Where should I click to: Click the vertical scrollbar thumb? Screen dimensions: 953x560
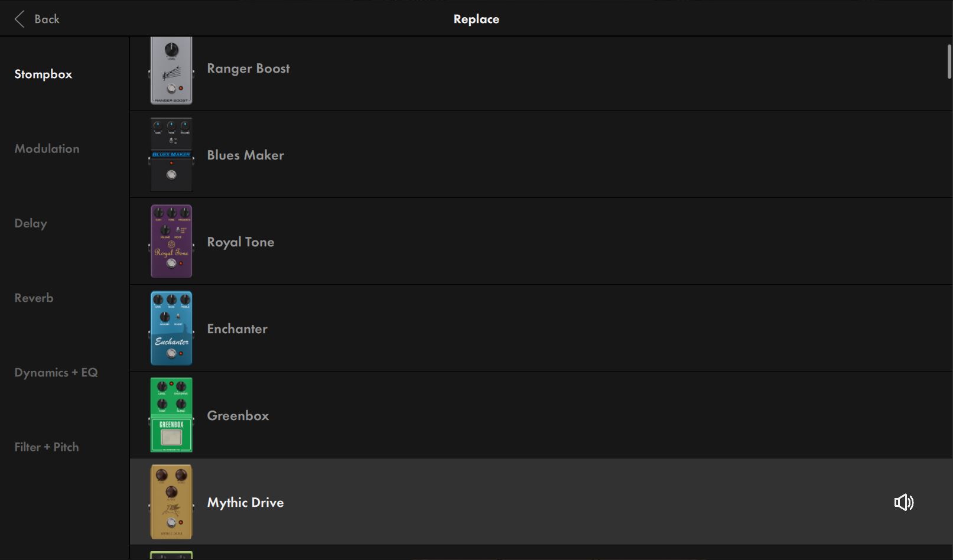tap(949, 61)
